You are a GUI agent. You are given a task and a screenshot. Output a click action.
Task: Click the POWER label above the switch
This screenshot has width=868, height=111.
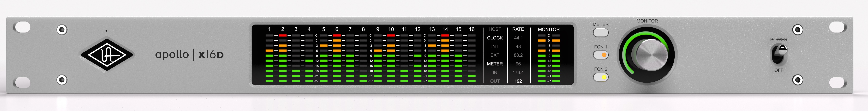pos(779,40)
